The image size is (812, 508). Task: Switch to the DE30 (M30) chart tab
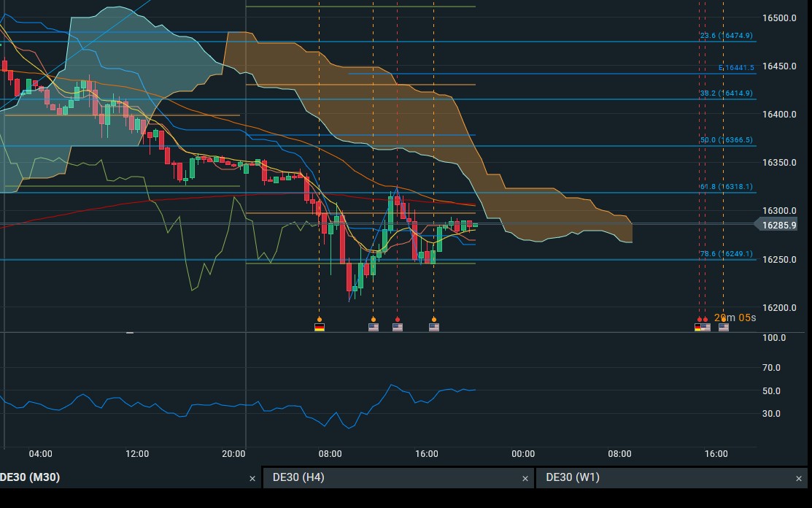click(x=129, y=477)
